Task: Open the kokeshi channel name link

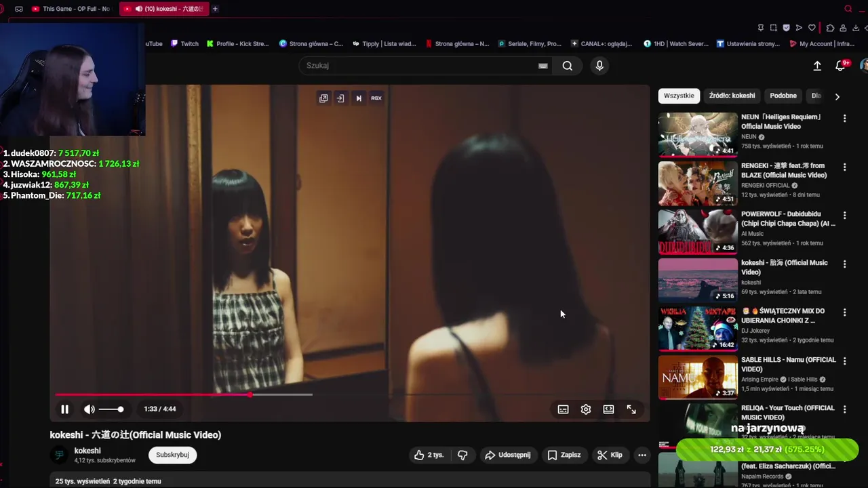Action: pyautogui.click(x=87, y=451)
